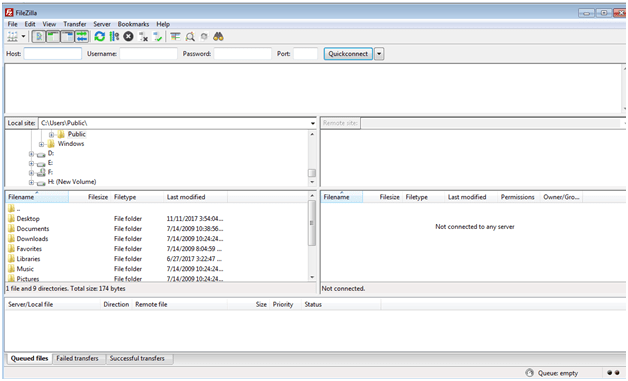628x381 pixels.
Task: Open the Site Manager icon
Action: [x=12, y=37]
